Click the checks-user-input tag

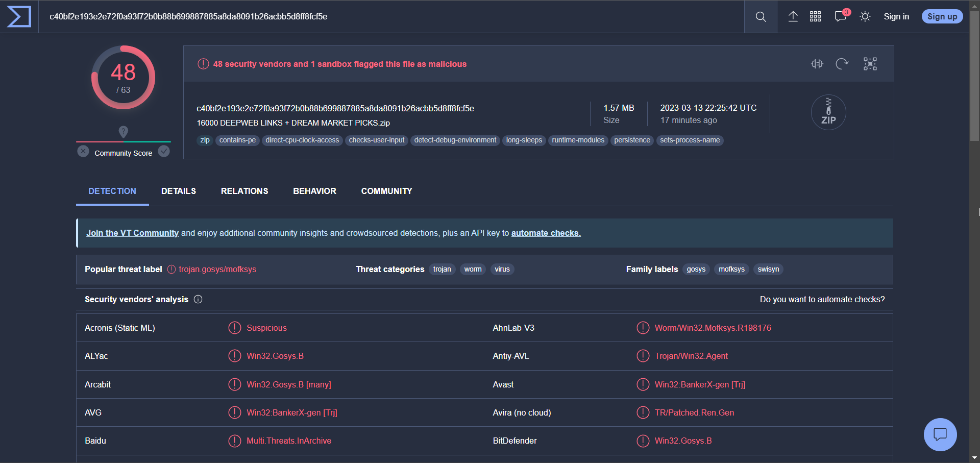coord(377,140)
